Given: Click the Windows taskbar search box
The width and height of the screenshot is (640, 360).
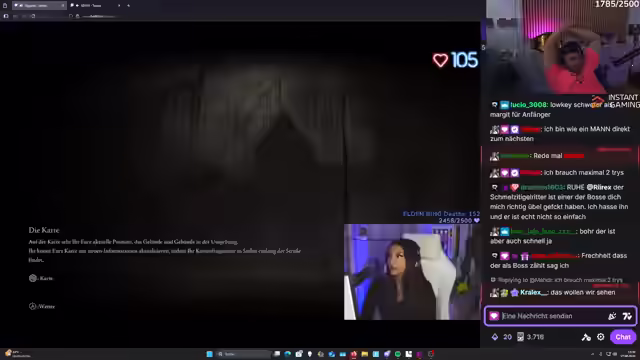Looking at the screenshot, I should point(244,354).
